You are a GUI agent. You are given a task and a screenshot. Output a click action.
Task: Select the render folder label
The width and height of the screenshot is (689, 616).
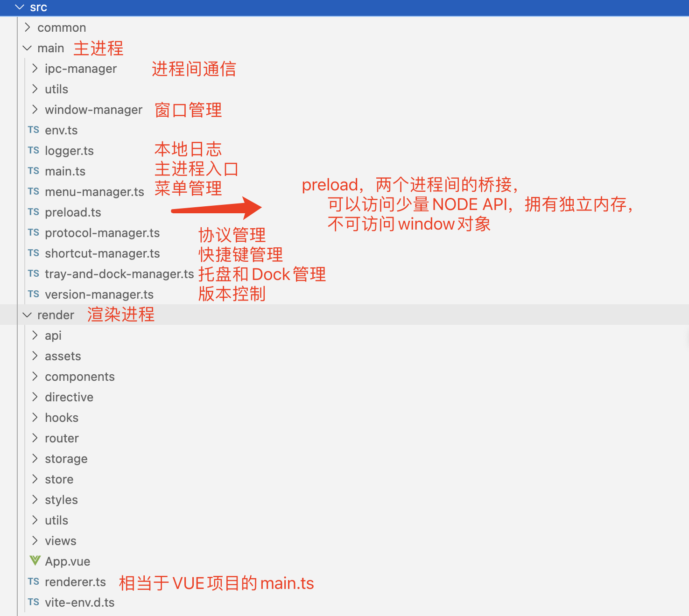(x=56, y=315)
